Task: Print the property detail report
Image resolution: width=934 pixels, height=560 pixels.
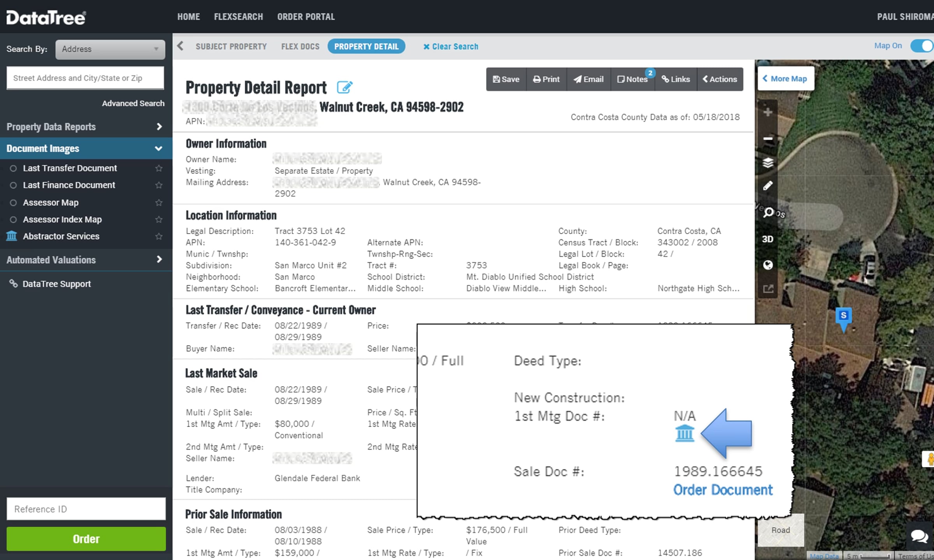Action: [546, 79]
